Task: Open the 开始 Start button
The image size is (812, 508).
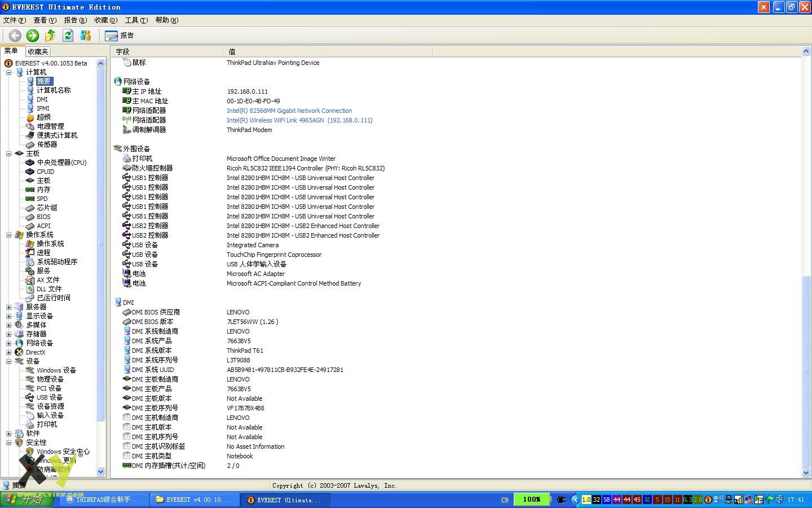Action: coord(28,500)
